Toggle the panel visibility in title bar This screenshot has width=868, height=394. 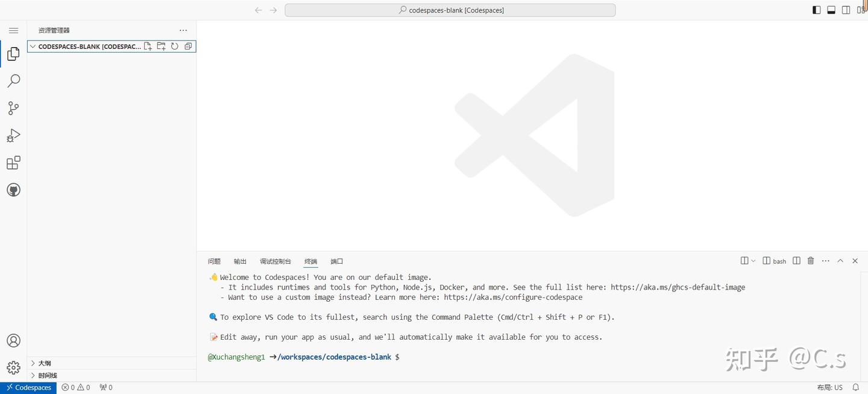[831, 10]
